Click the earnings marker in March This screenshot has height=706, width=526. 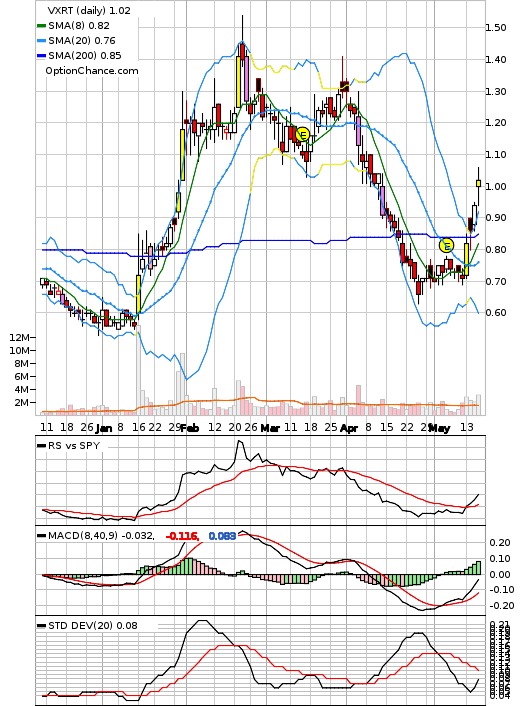(x=303, y=134)
